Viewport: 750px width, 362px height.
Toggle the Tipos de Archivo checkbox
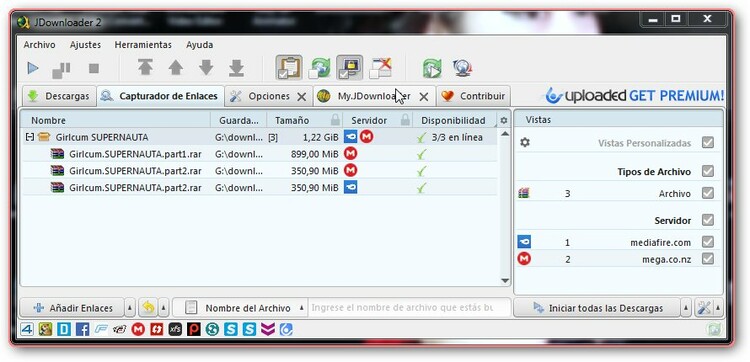point(708,171)
